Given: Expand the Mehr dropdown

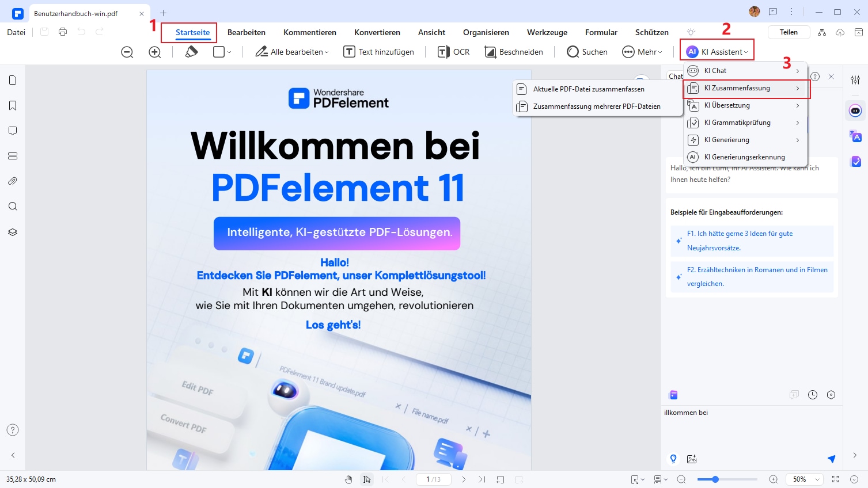Looking at the screenshot, I should [x=642, y=52].
